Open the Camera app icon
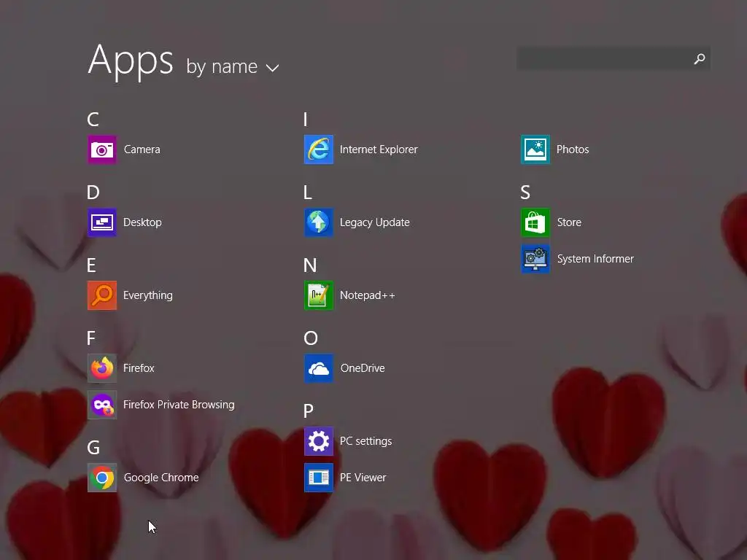Image resolution: width=747 pixels, height=560 pixels. point(102,149)
